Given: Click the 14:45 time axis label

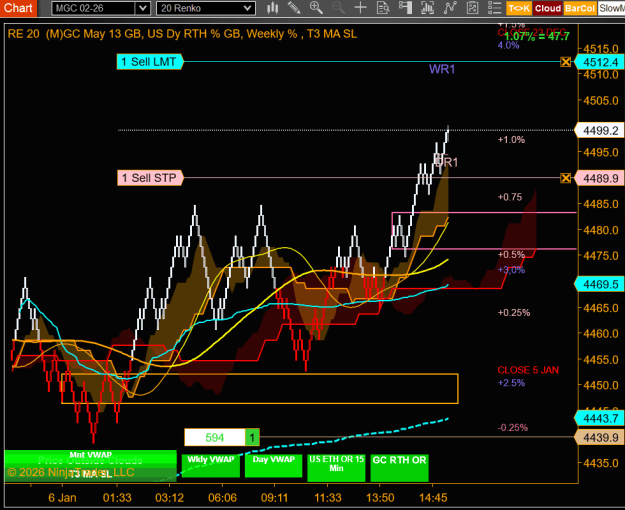Looking at the screenshot, I should (433, 498).
